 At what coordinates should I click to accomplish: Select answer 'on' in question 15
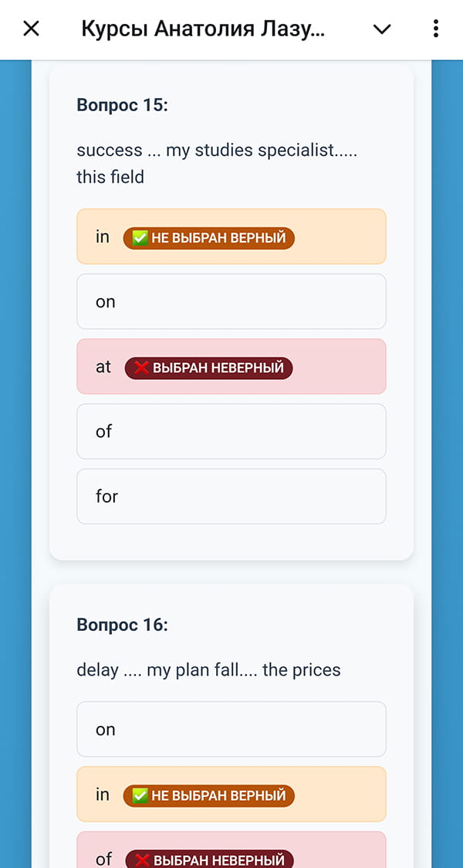[x=231, y=301]
